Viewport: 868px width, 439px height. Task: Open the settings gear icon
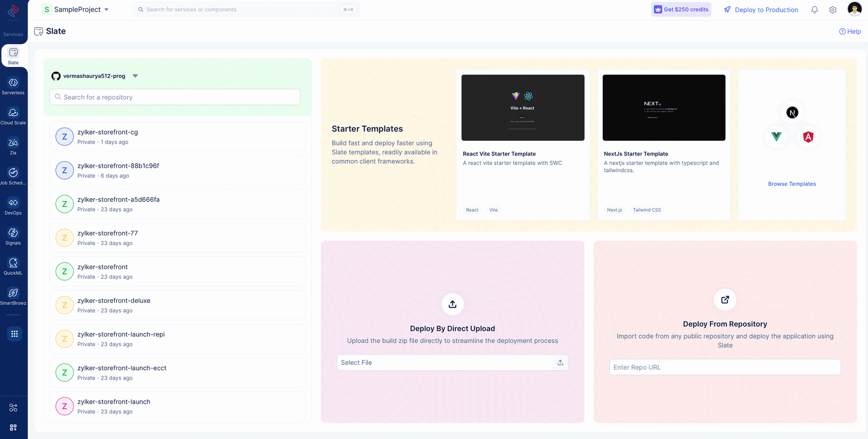tap(833, 10)
